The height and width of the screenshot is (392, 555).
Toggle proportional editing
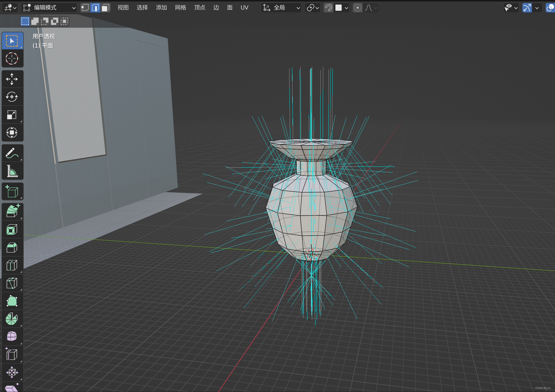click(x=358, y=8)
